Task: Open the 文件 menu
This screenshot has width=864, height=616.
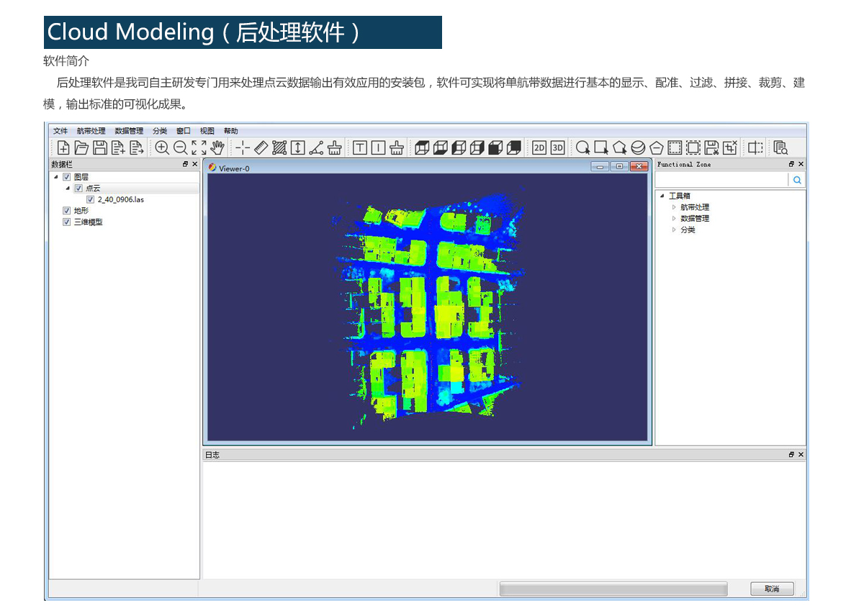Action: pyautogui.click(x=60, y=131)
